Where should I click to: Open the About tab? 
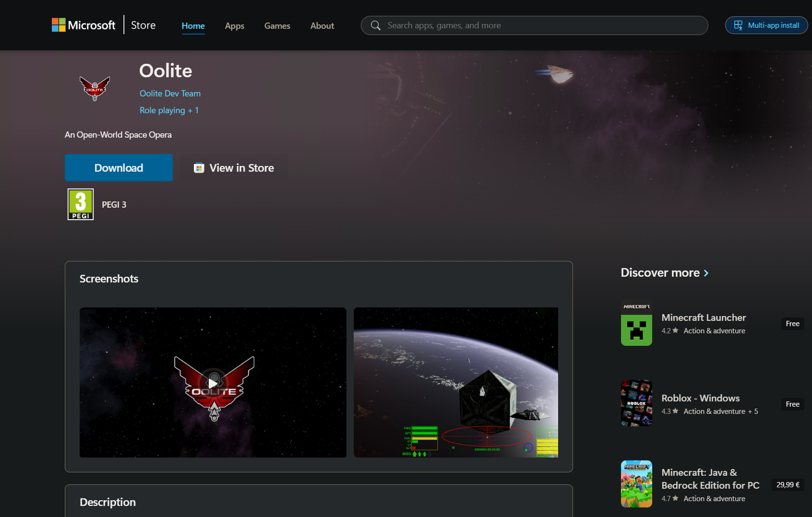coord(322,26)
